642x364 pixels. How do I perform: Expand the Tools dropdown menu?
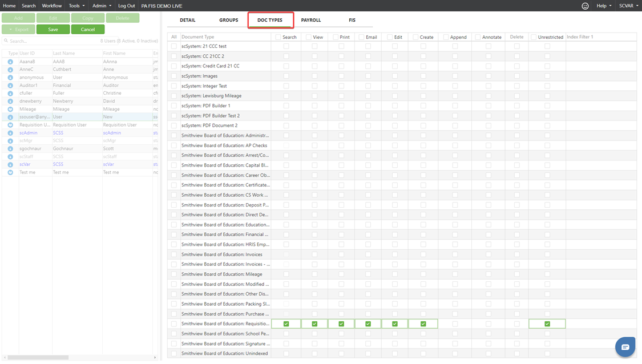click(x=76, y=6)
